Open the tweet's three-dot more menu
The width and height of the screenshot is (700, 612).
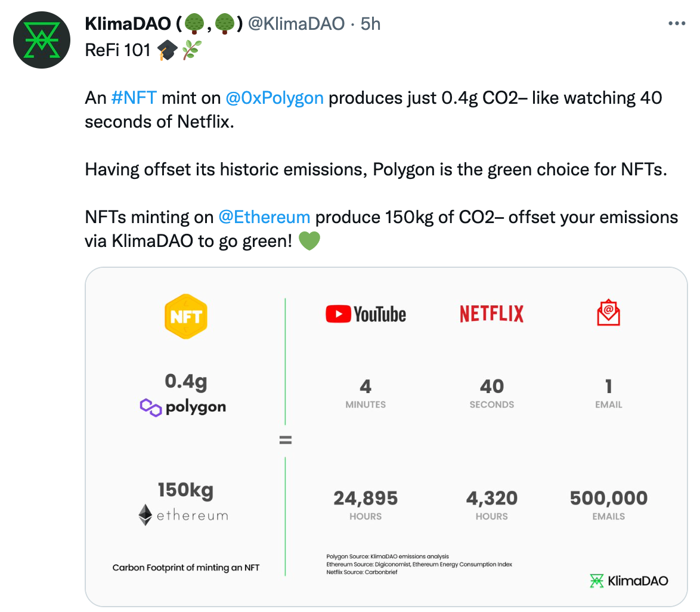click(x=677, y=24)
